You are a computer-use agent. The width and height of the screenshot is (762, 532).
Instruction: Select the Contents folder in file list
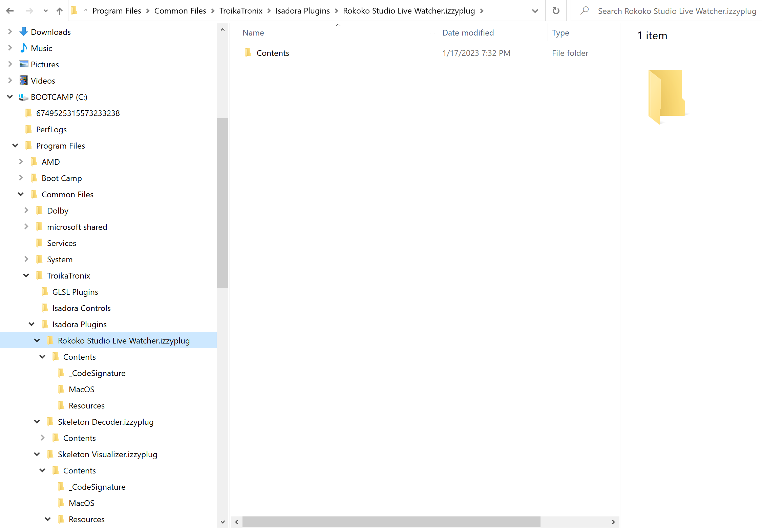coord(273,53)
